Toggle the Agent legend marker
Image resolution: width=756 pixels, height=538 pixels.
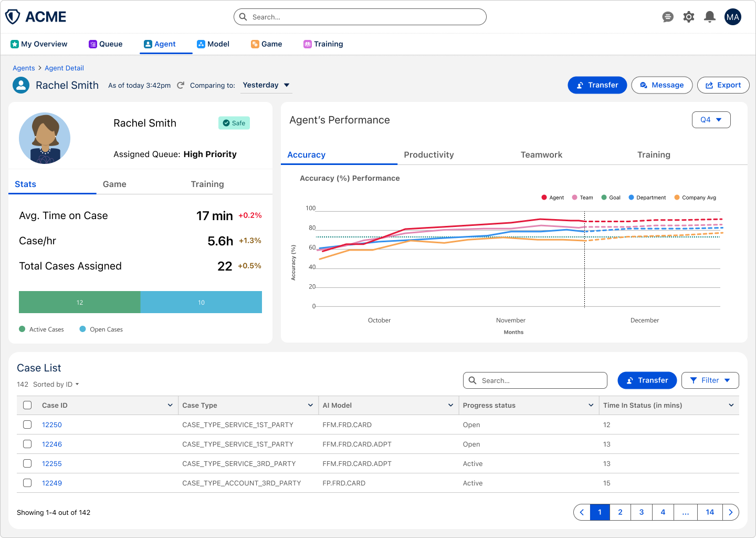[x=544, y=198]
